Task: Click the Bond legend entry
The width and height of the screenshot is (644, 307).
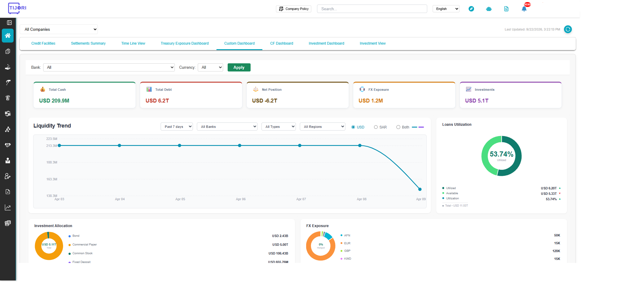Action: tap(74, 236)
